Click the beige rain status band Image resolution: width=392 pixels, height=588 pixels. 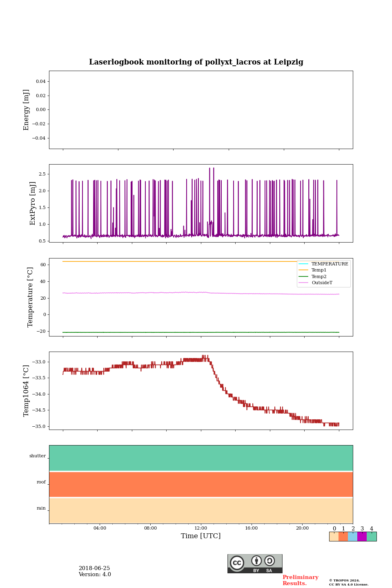pyautogui.click(x=201, y=510)
